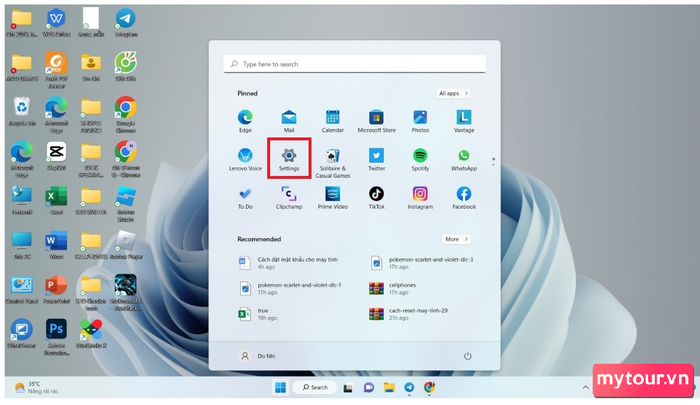Show hidden system tray icons

585,387
